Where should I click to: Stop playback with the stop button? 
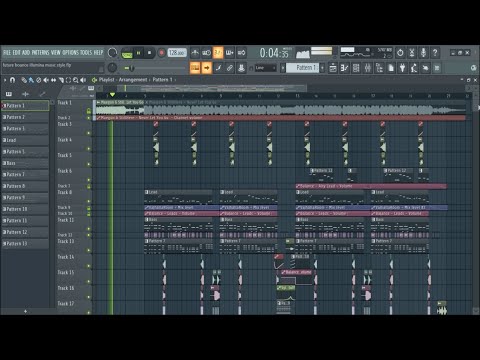150,53
